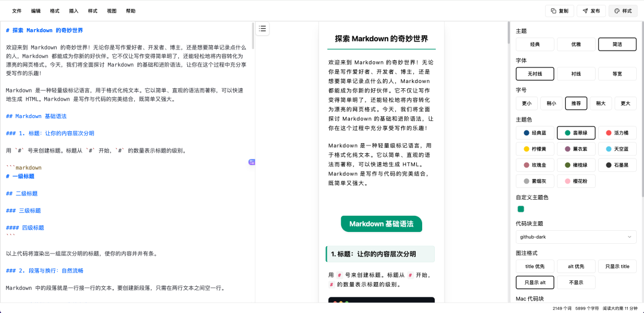
Task: Select the 经典 theme option
Action: [535, 44]
